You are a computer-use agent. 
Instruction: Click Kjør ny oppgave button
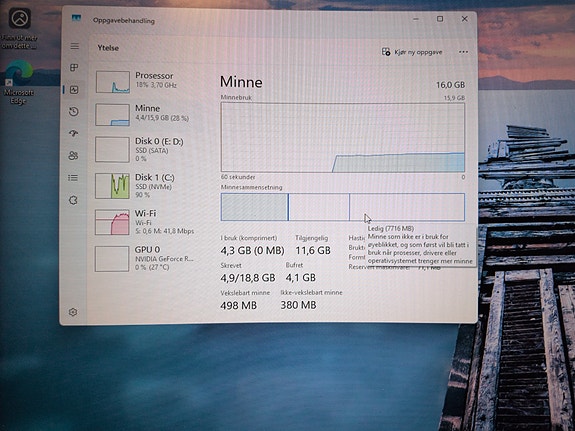click(x=412, y=52)
